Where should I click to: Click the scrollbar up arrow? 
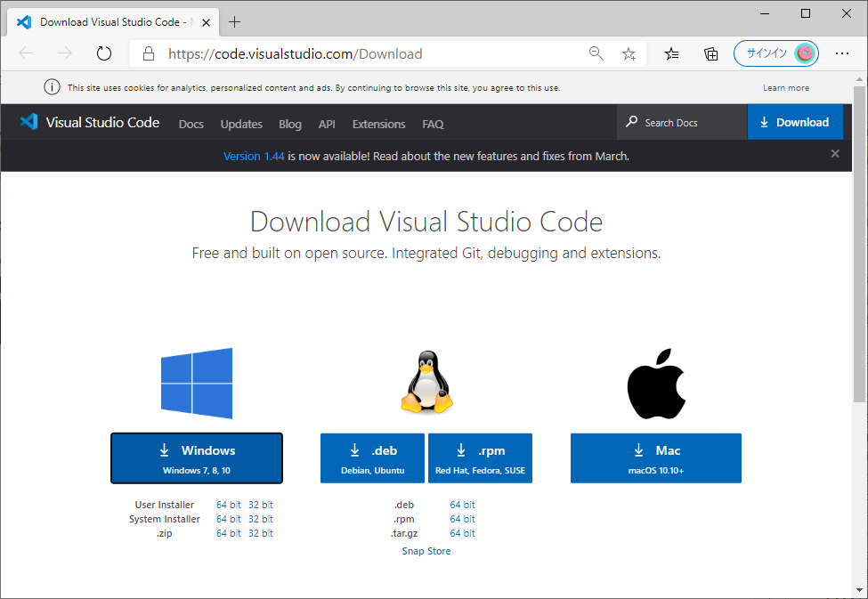pyautogui.click(x=860, y=80)
